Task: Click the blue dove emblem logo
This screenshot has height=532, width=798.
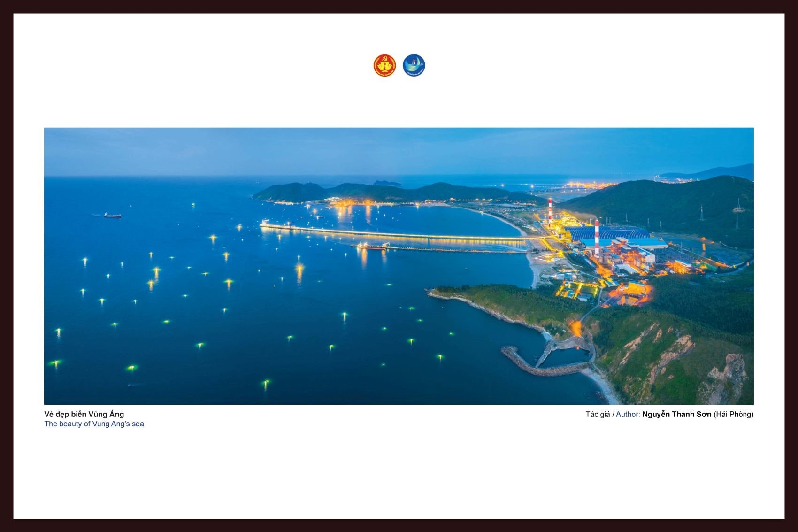Action: pyautogui.click(x=414, y=65)
